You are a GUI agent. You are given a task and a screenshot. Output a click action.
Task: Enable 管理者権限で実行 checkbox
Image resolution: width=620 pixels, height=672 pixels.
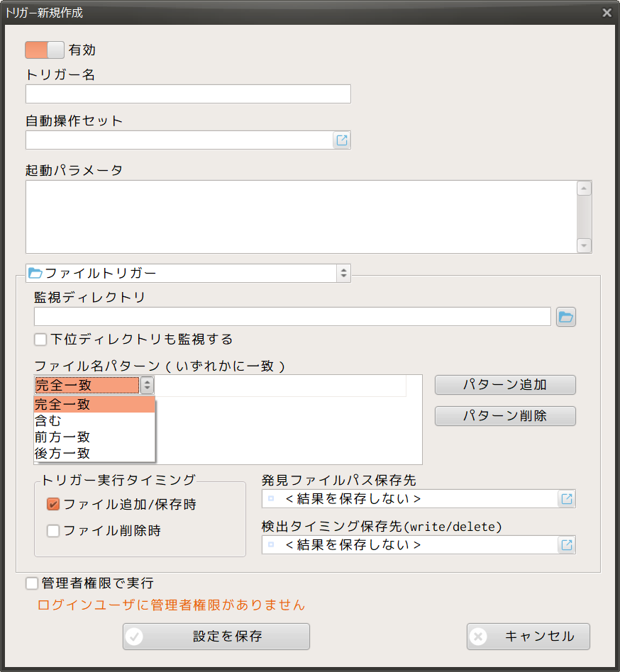click(x=32, y=583)
